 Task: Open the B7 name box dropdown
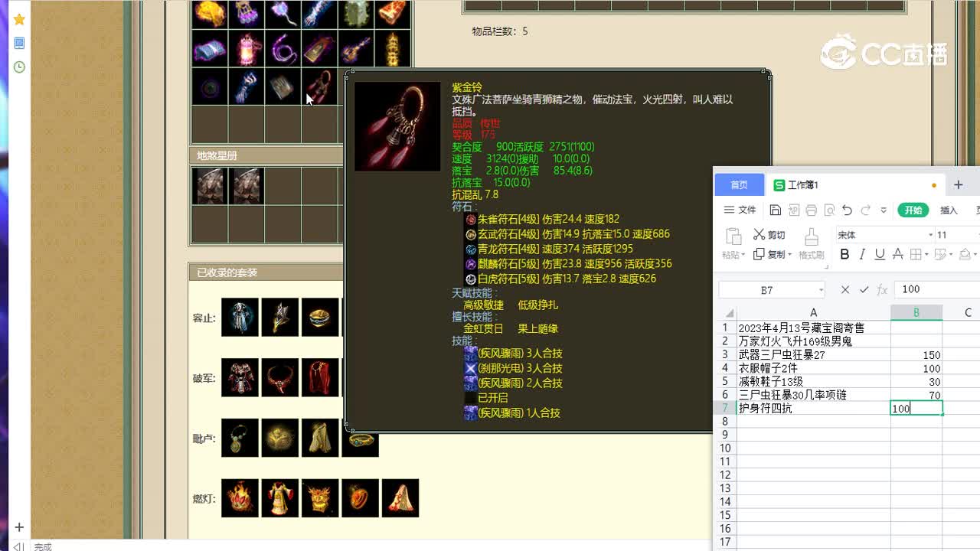(821, 290)
